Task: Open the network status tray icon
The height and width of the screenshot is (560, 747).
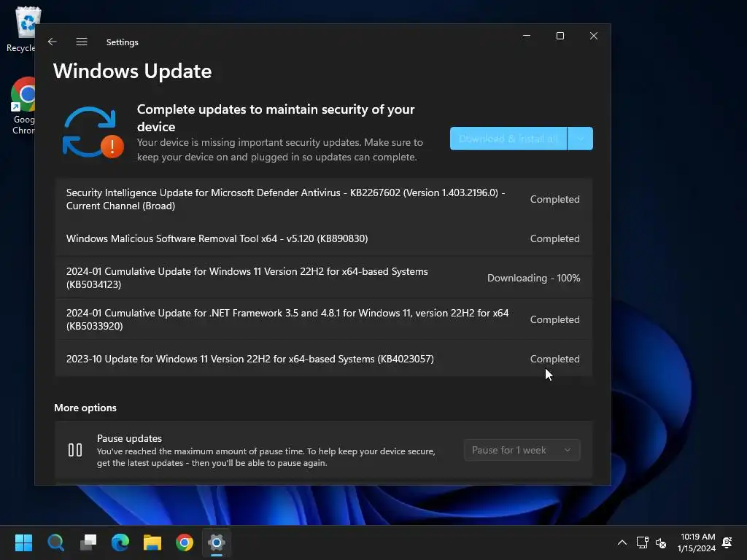Action: [x=643, y=542]
